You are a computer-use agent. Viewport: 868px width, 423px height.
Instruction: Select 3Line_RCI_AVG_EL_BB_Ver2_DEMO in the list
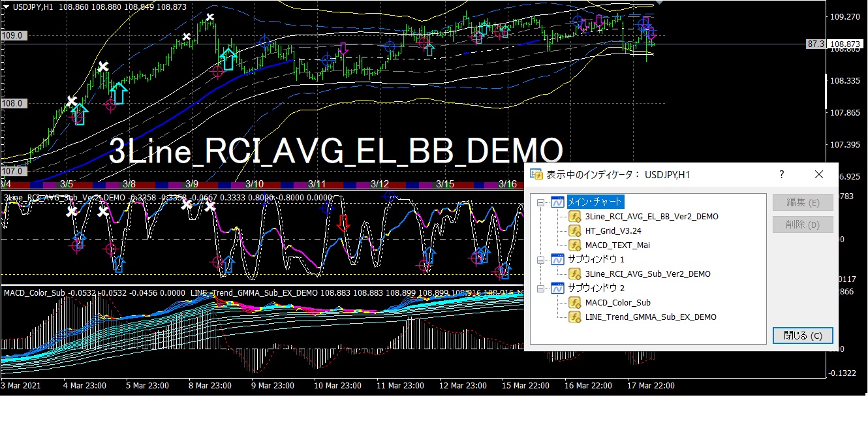651,216
